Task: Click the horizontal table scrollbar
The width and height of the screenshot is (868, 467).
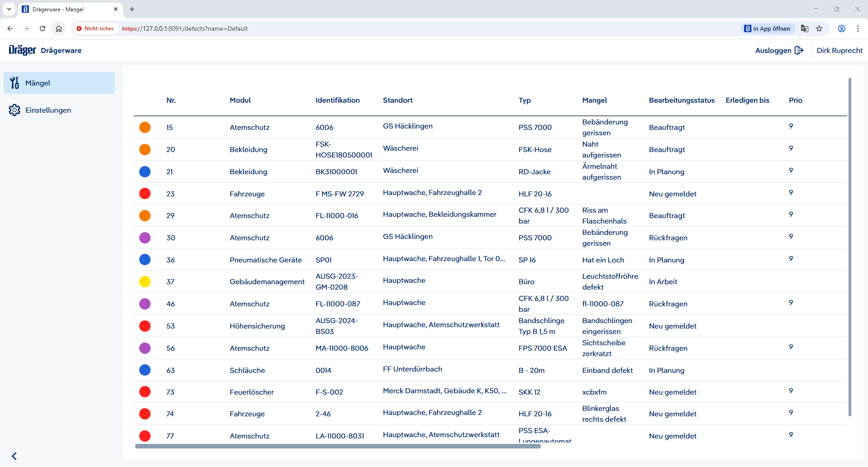Action: (338, 446)
